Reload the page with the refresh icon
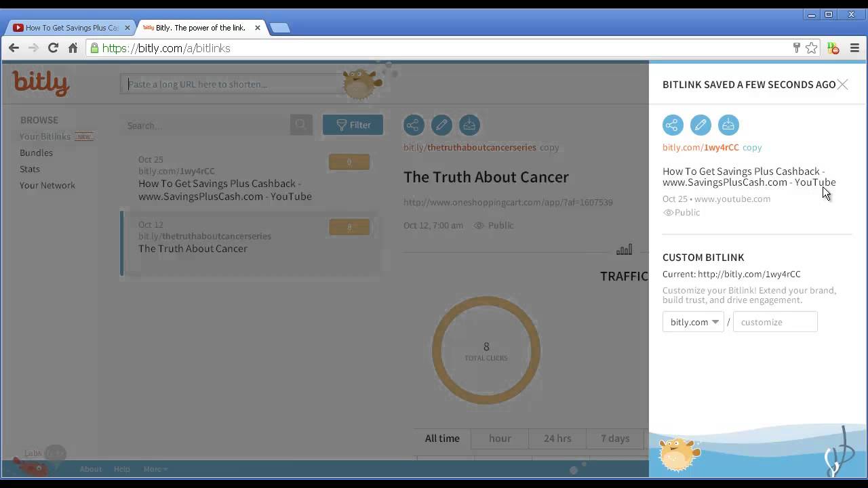The image size is (868, 488). pos(53,48)
